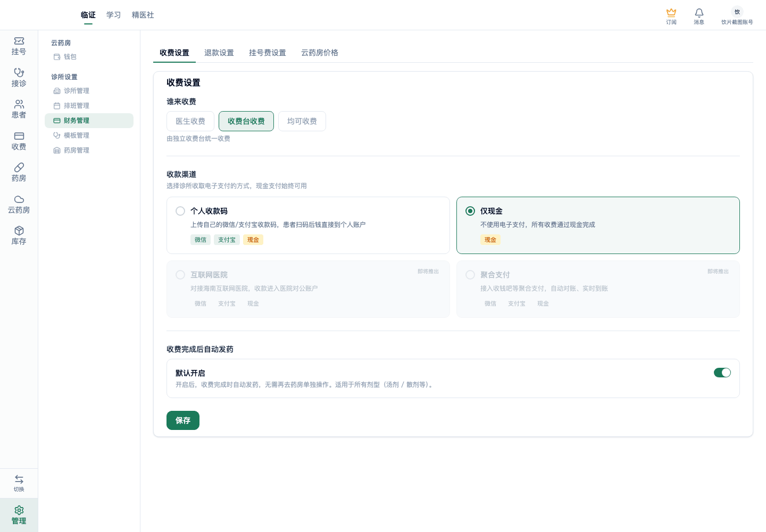Click the 支付宝 tag under 个人收款码

click(227, 240)
